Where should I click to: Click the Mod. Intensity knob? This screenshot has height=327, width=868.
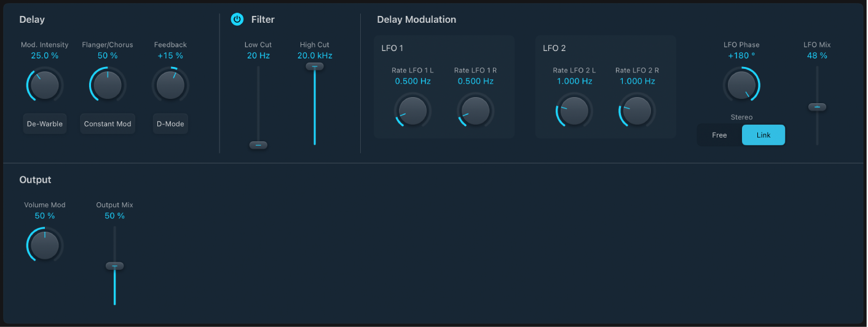(x=45, y=85)
